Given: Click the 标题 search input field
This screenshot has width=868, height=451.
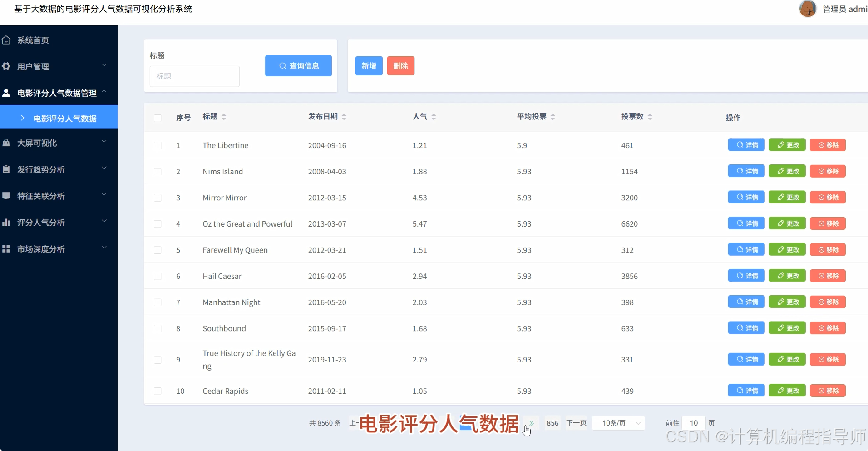Looking at the screenshot, I should [x=194, y=76].
